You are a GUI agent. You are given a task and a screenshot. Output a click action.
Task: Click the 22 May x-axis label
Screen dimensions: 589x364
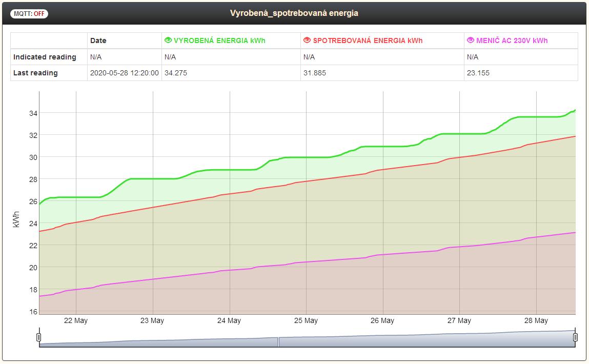(x=75, y=320)
